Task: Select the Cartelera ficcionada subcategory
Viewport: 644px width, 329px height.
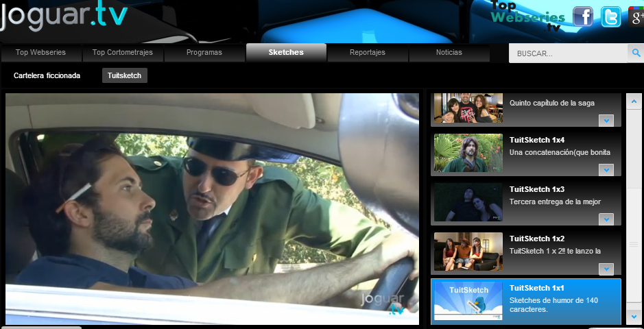Action: click(x=47, y=75)
